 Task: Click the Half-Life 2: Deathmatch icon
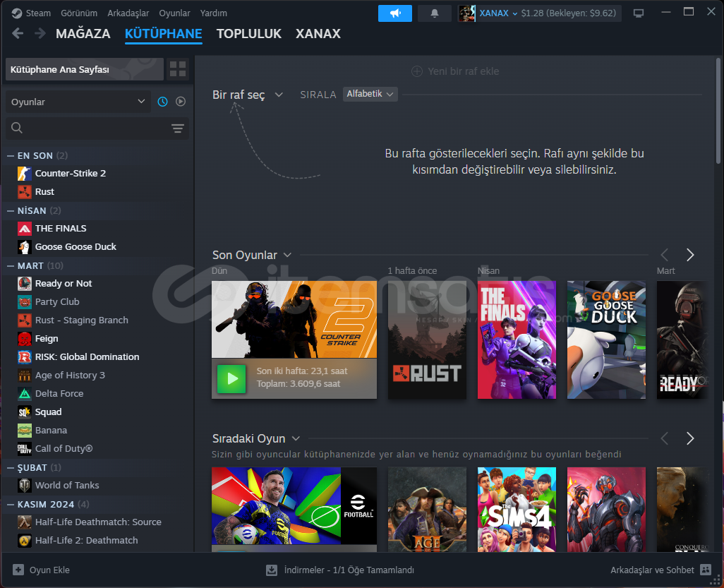[x=25, y=541]
